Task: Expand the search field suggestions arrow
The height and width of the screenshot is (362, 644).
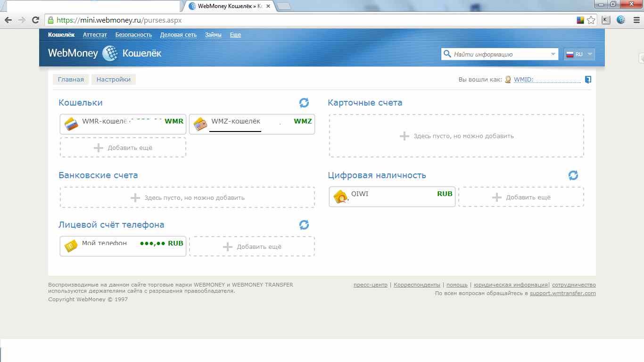Action: [553, 54]
